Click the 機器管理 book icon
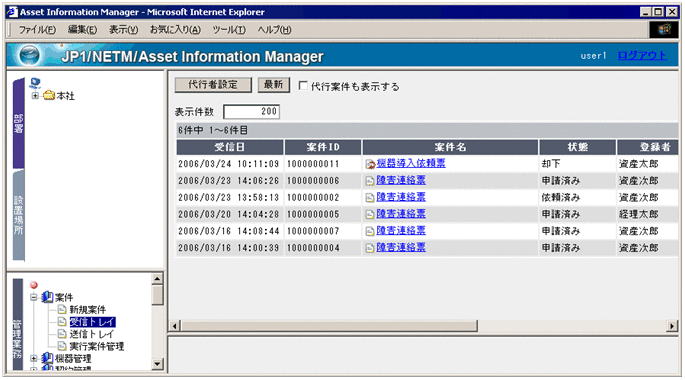 [47, 358]
